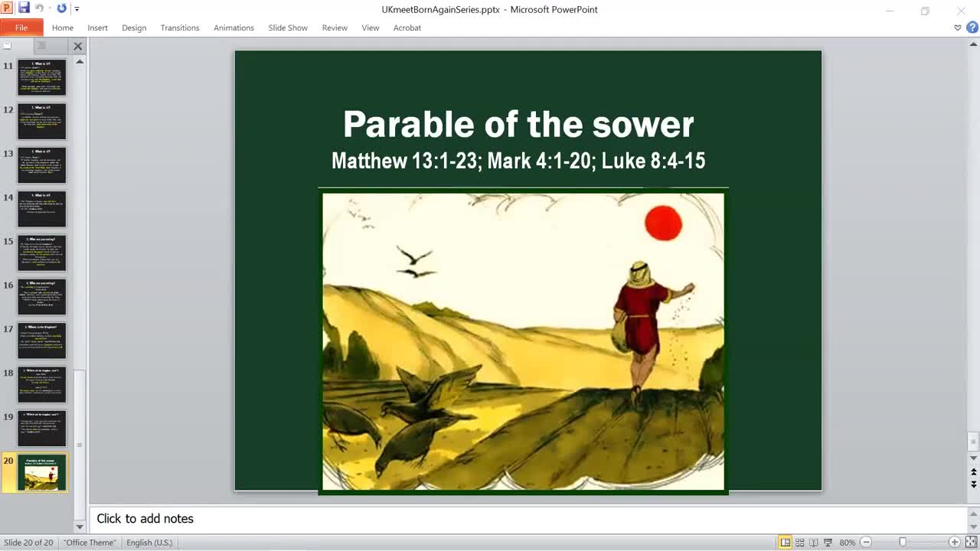Viewport: 980px width, 551px height.
Task: Fit slide to current window
Action: click(971, 543)
